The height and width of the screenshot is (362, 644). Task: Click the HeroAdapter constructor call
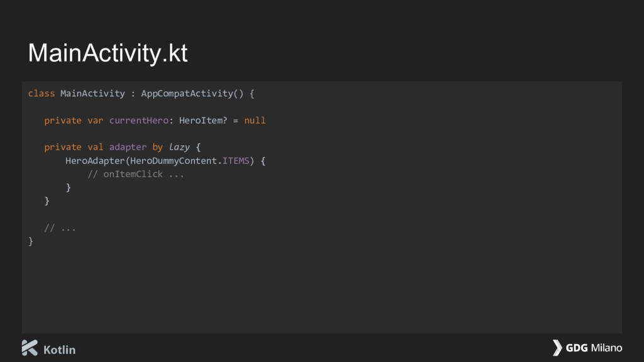[95, 160]
